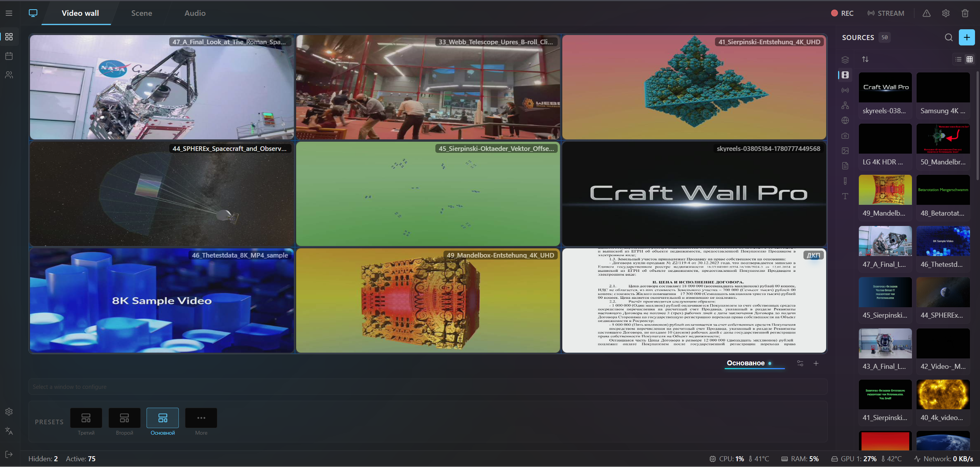Add a new source with plus button
Viewport: 980px width, 467px height.
tap(967, 37)
